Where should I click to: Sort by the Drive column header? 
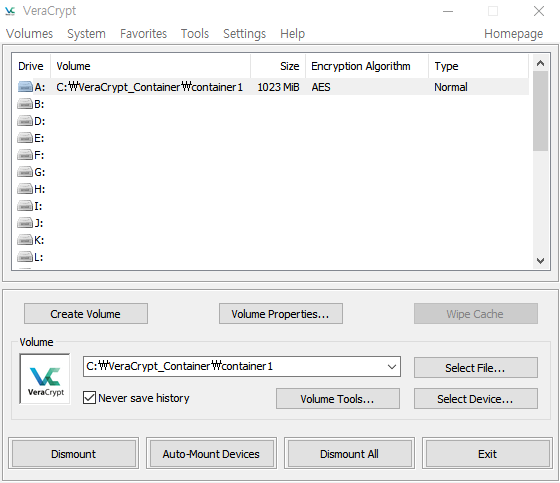click(31, 66)
